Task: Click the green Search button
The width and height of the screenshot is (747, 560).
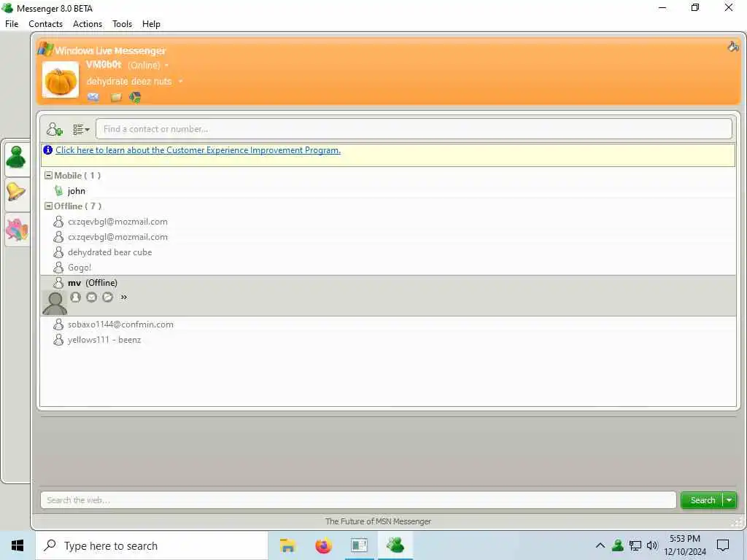Action: [x=703, y=500]
